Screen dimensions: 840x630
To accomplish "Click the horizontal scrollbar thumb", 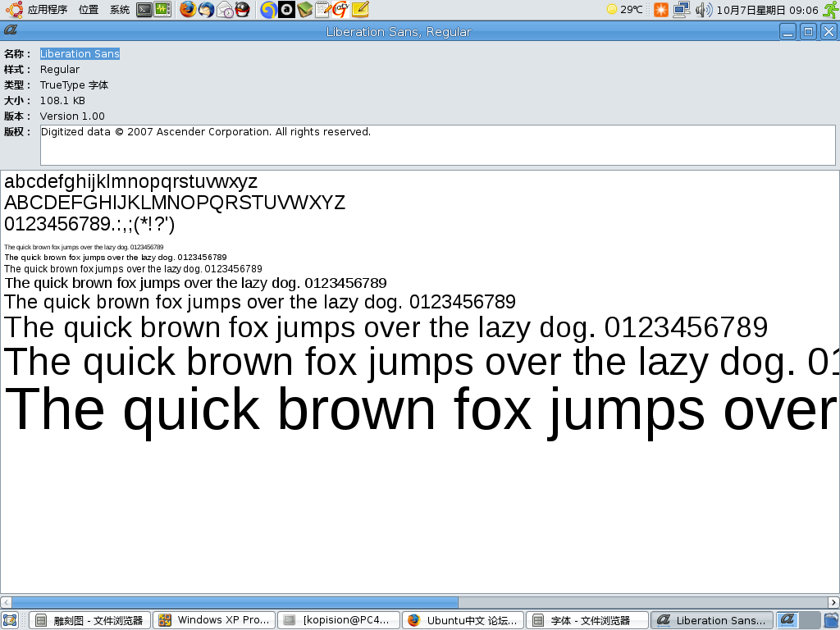I will click(235, 602).
